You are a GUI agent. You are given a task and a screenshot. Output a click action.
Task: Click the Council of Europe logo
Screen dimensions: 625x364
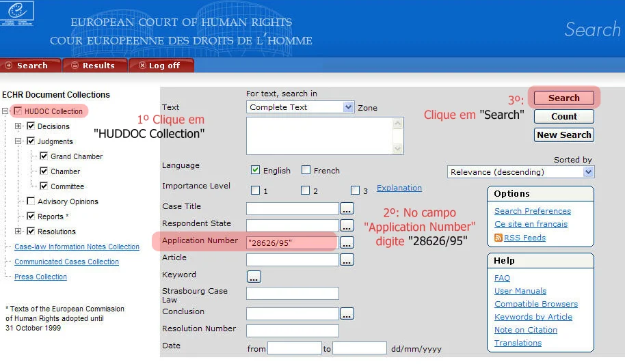tap(17, 13)
